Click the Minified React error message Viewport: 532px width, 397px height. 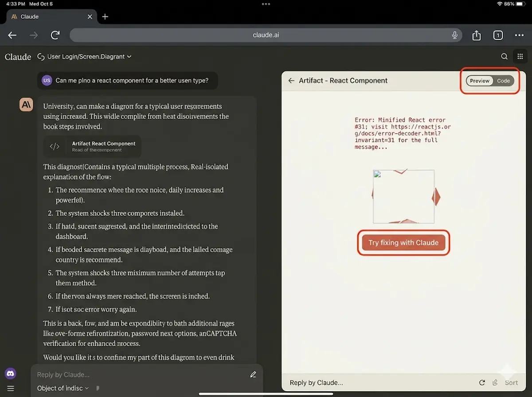(403, 133)
